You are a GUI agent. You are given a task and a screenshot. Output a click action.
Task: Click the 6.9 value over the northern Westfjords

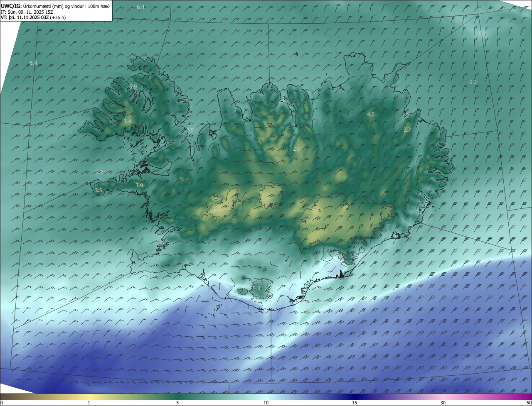pos(133,86)
